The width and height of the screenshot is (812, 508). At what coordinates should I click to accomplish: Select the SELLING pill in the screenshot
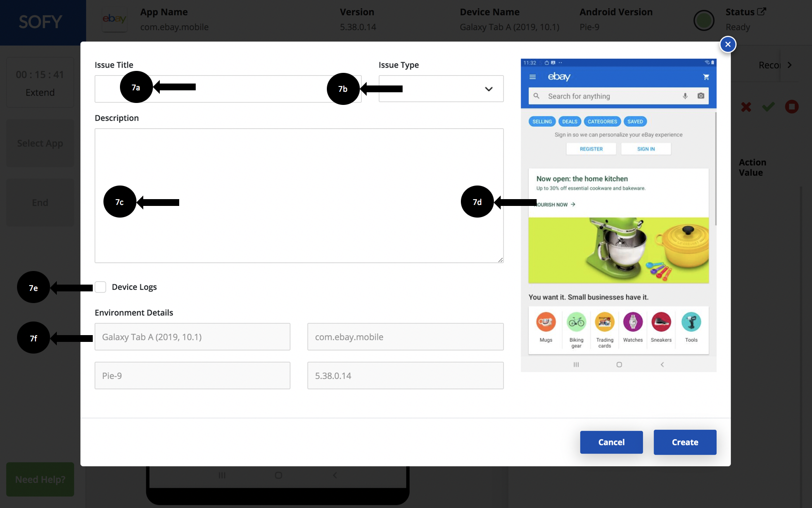(542, 121)
